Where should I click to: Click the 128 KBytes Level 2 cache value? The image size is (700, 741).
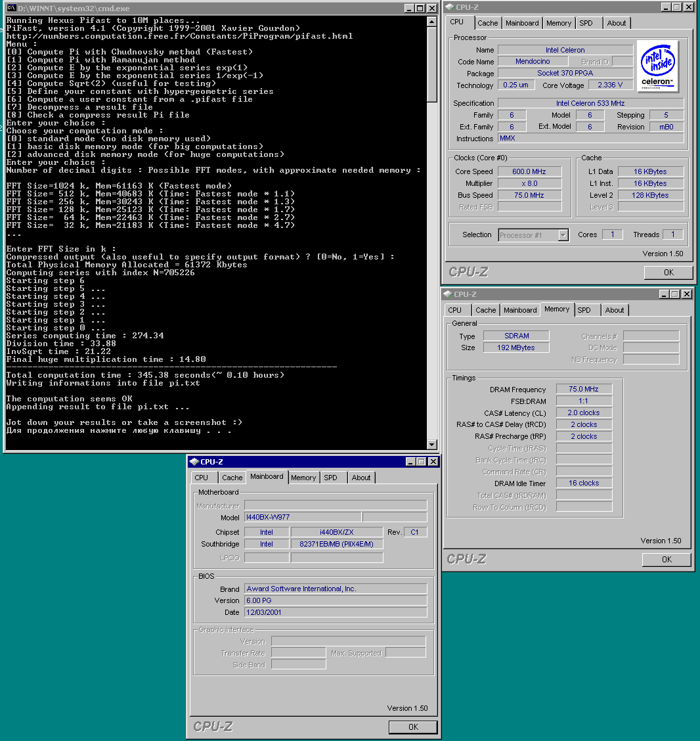pos(650,195)
